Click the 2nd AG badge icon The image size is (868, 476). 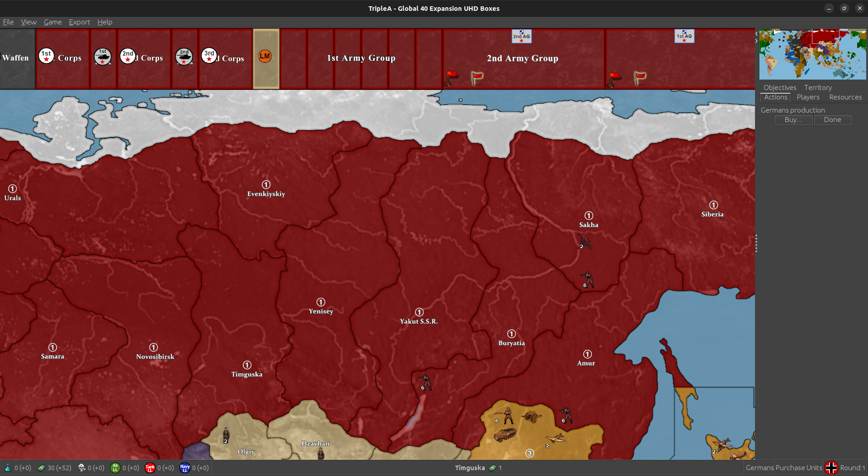coord(521,36)
